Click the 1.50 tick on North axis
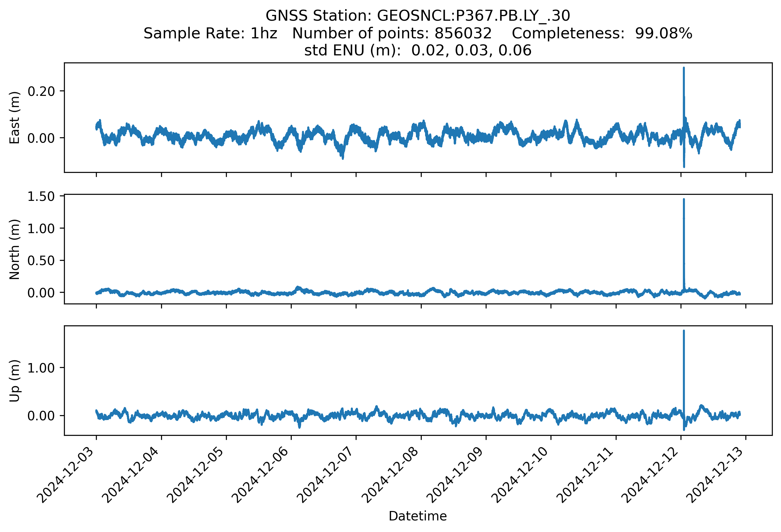 pos(41,197)
